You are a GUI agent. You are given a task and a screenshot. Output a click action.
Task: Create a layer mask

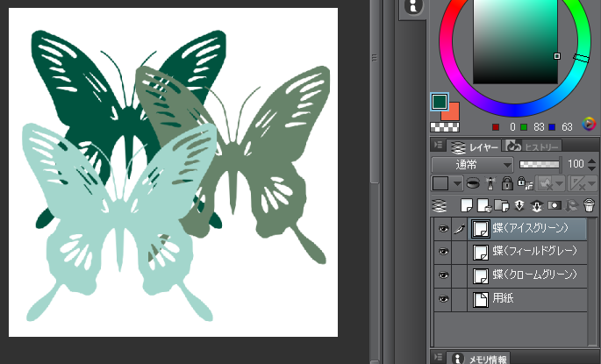(554, 206)
